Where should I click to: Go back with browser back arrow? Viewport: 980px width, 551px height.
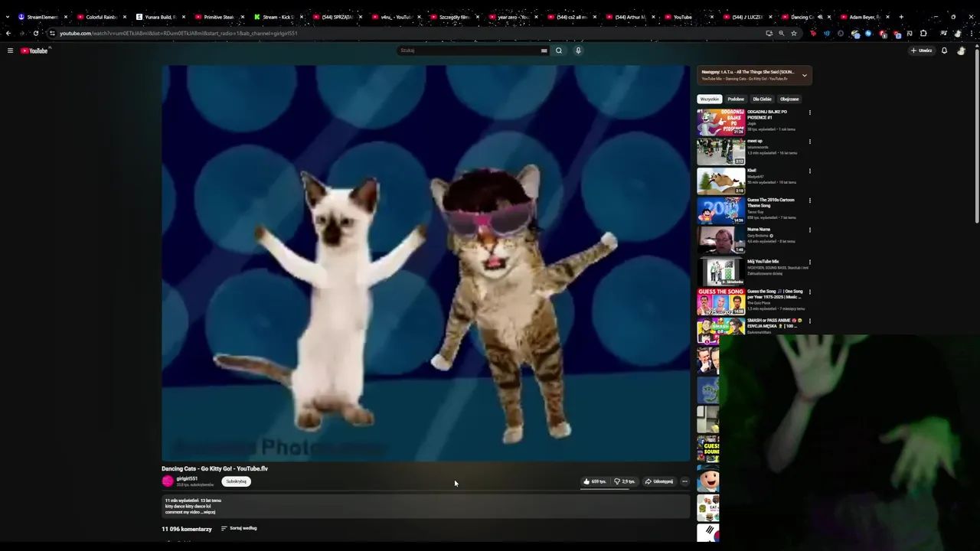8,33
